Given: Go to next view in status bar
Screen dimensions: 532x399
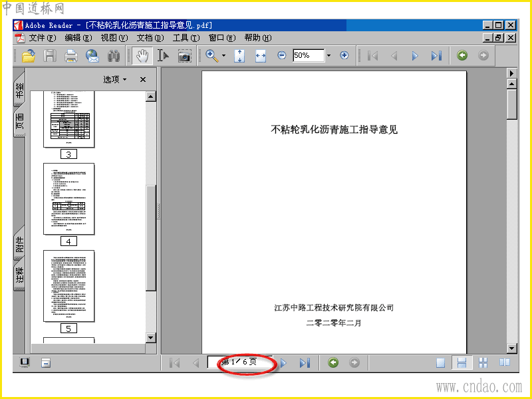Looking at the screenshot, I should 354,362.
